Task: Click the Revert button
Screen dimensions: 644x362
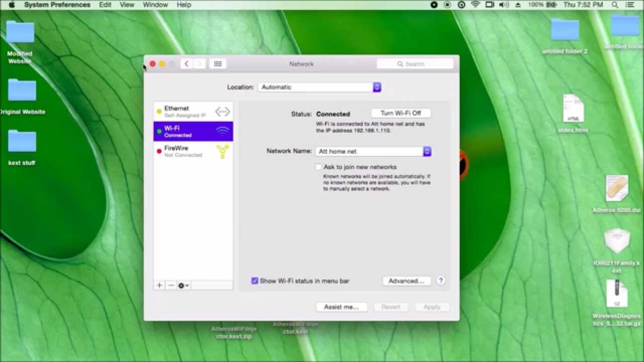Action: 390,307
